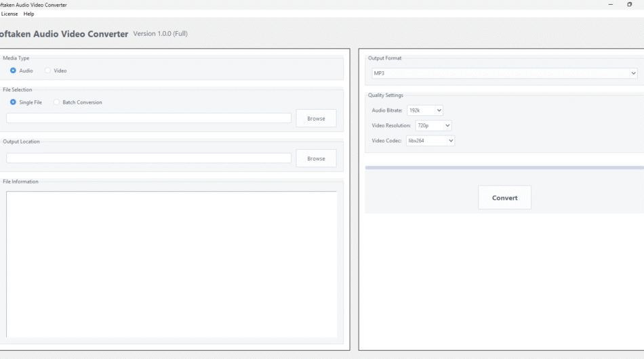
Task: Switch to Batch Conversion mode
Action: [57, 102]
